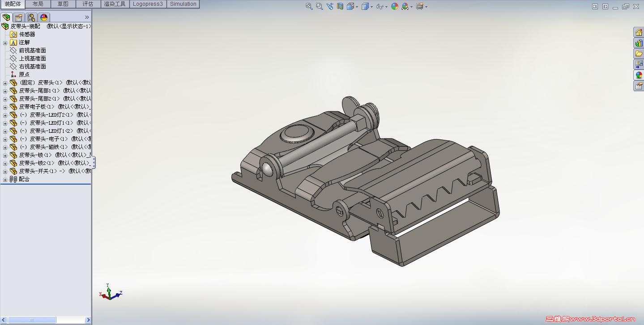This screenshot has width=644, height=325.
Task: Open the FeatureManager design tree tab
Action: [x=6, y=17]
